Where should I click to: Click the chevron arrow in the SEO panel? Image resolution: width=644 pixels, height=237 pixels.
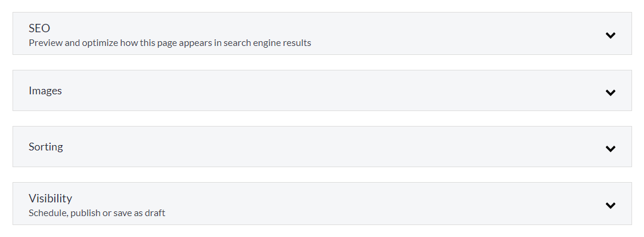611,35
